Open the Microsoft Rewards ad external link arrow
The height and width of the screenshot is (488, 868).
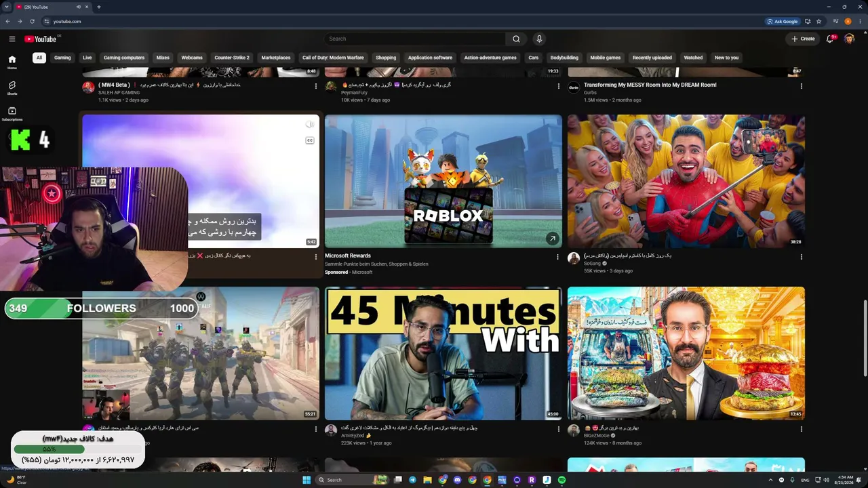pyautogui.click(x=553, y=239)
